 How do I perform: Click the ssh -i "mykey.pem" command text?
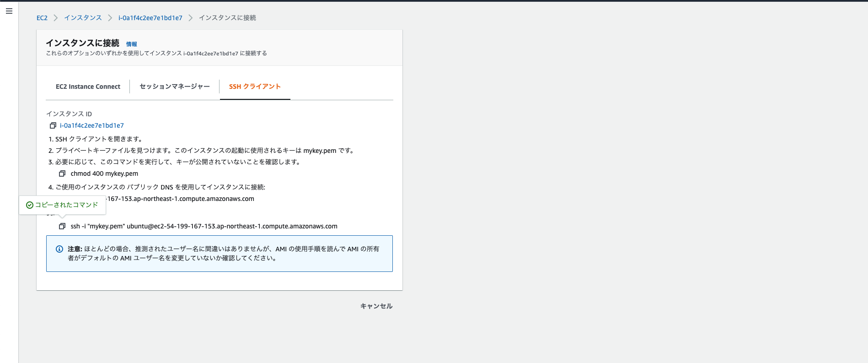click(x=204, y=226)
